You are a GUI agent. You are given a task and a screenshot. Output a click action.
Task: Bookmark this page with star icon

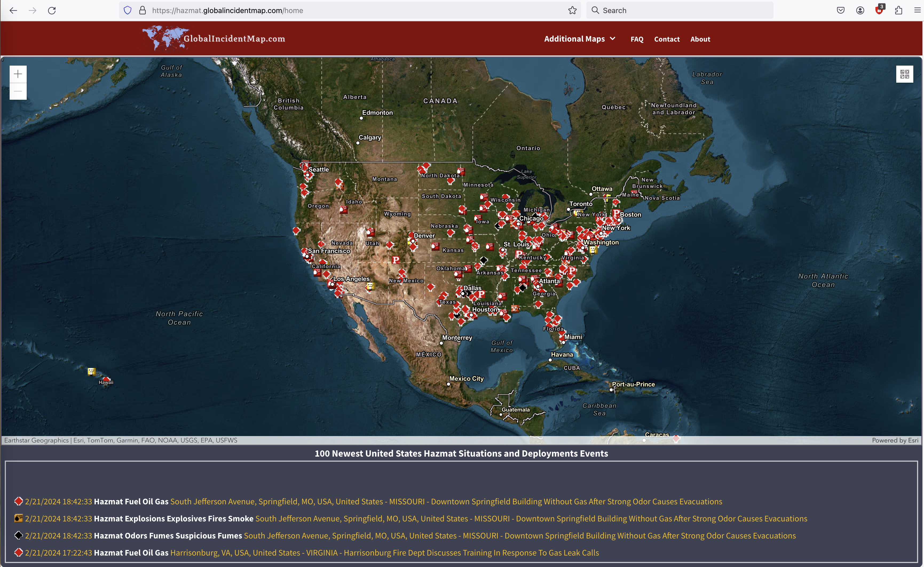tap(572, 10)
